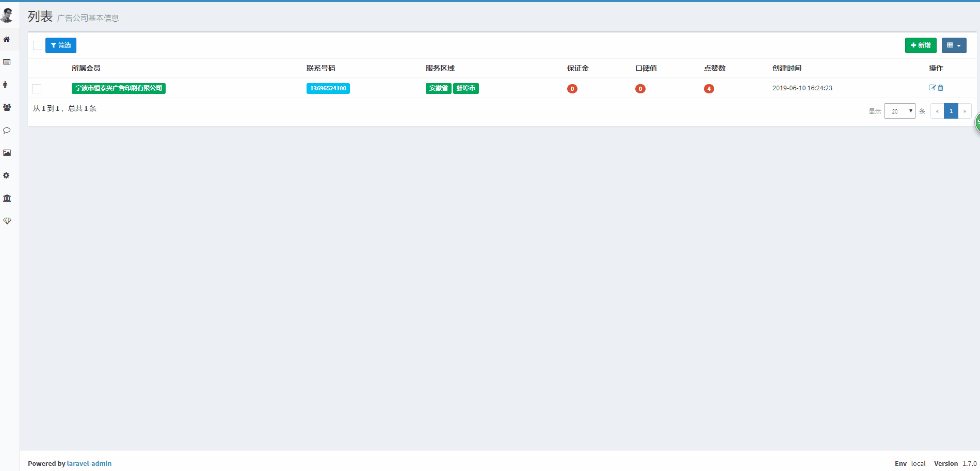980x471 pixels.
Task: Open the page size dropdown showing 20
Action: 900,110
